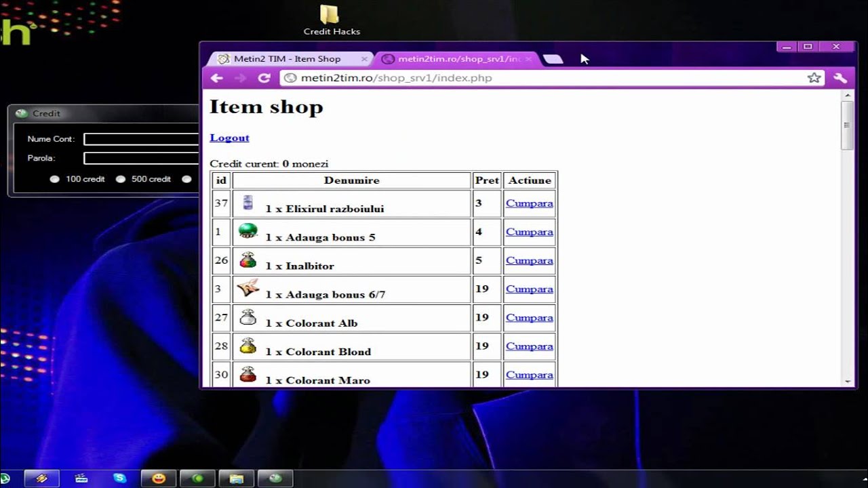The width and height of the screenshot is (868, 488).
Task: Open the Yahoo Messenger smiley taskbar button
Action: click(x=159, y=479)
